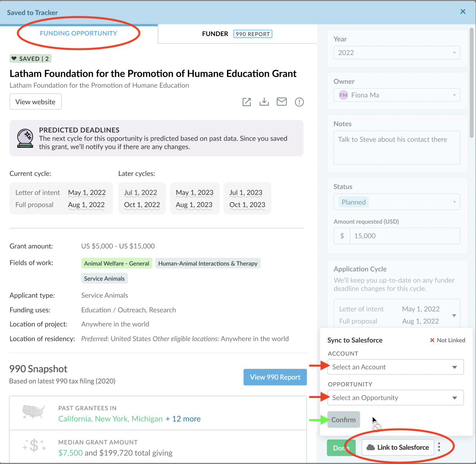Click the Oct 1, 2022 later cycle date
The height and width of the screenshot is (464, 476).
point(142,205)
